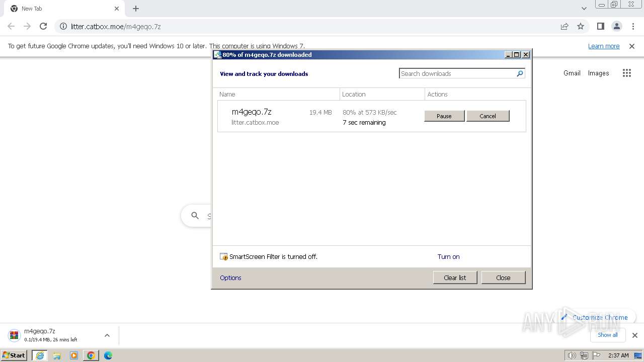Switch to Chrome in taskbar

91,355
